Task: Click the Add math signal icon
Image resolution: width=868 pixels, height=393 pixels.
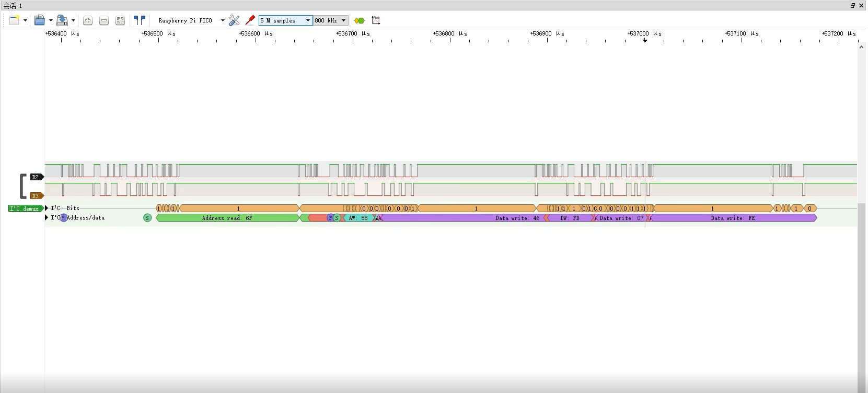Action: pyautogui.click(x=376, y=20)
